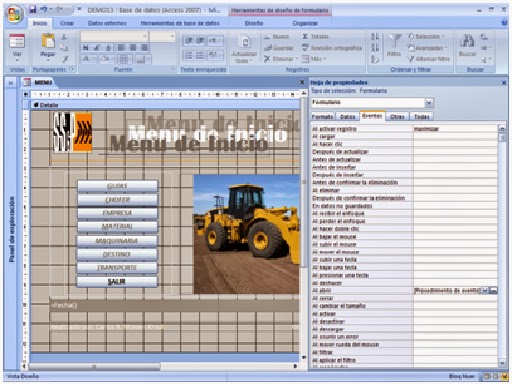Toggle underline text formatting

point(108,48)
